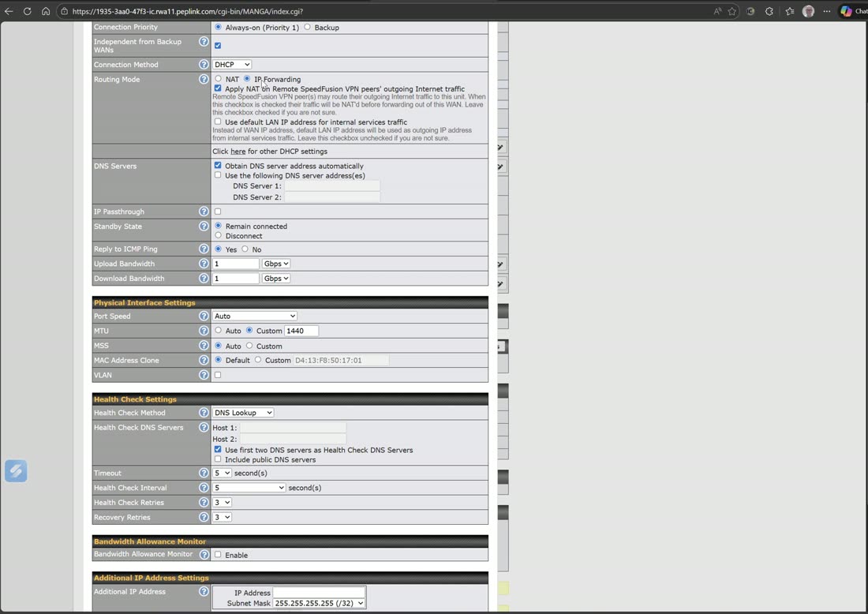868x614 pixels.
Task: Open the Health Check Method dropdown
Action: coord(244,413)
